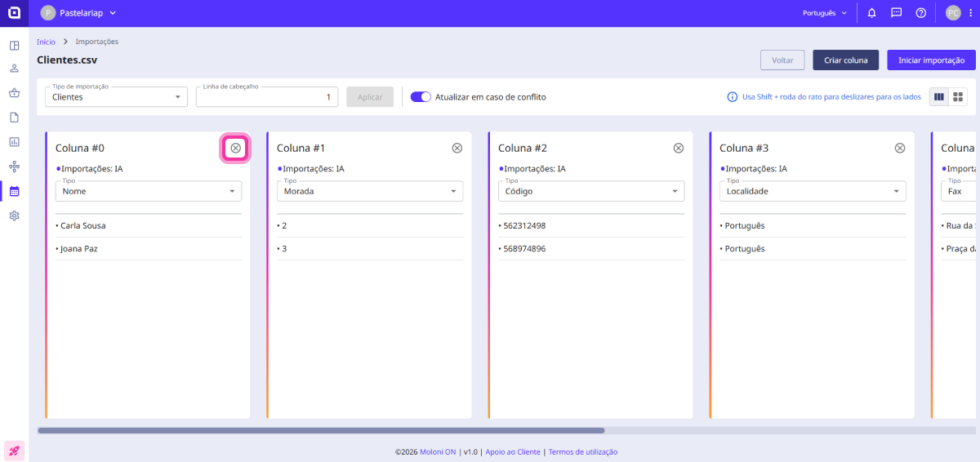Click Clientes.csv page title

point(67,60)
